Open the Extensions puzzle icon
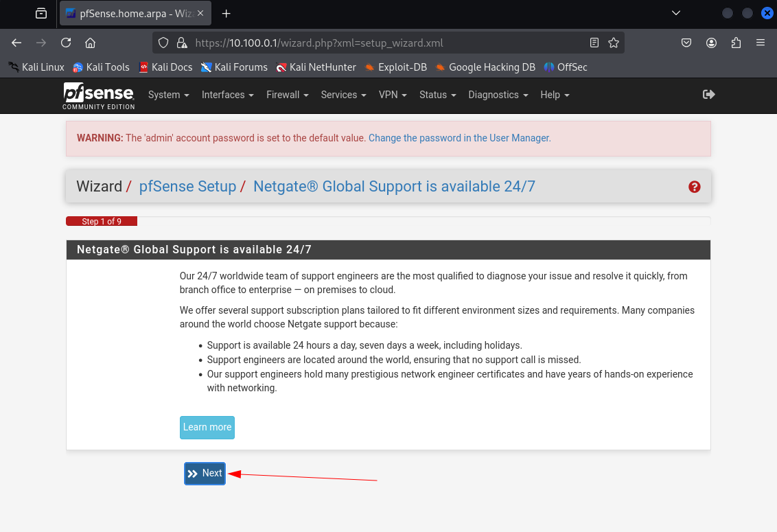This screenshot has width=777, height=532. 736,43
